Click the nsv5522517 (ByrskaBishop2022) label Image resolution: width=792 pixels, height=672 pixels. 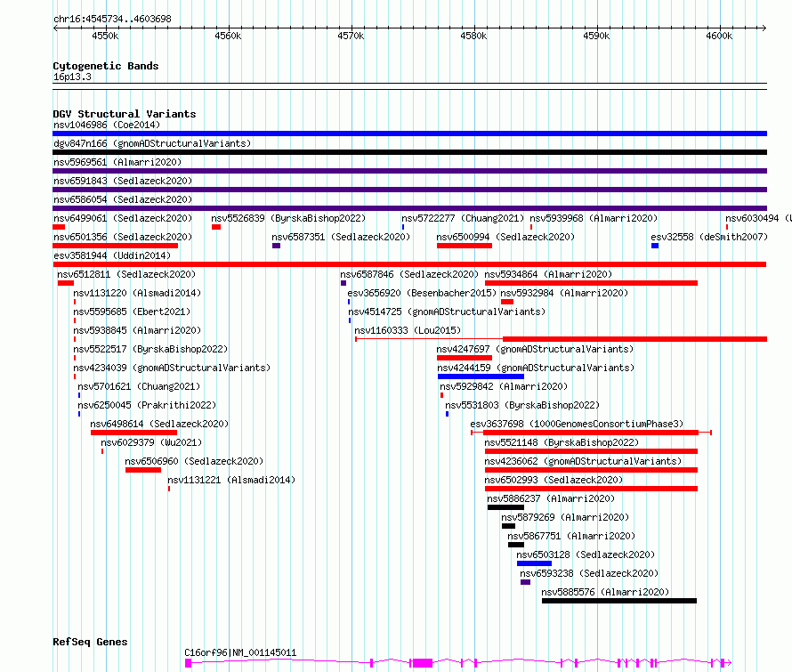click(150, 349)
